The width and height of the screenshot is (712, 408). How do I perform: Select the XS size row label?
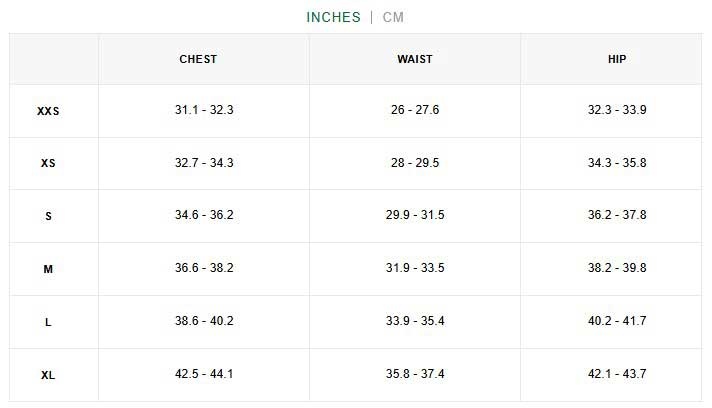click(x=48, y=163)
